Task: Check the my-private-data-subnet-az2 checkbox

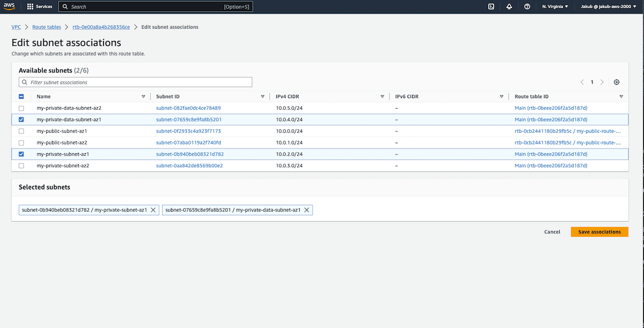Action: click(x=22, y=108)
